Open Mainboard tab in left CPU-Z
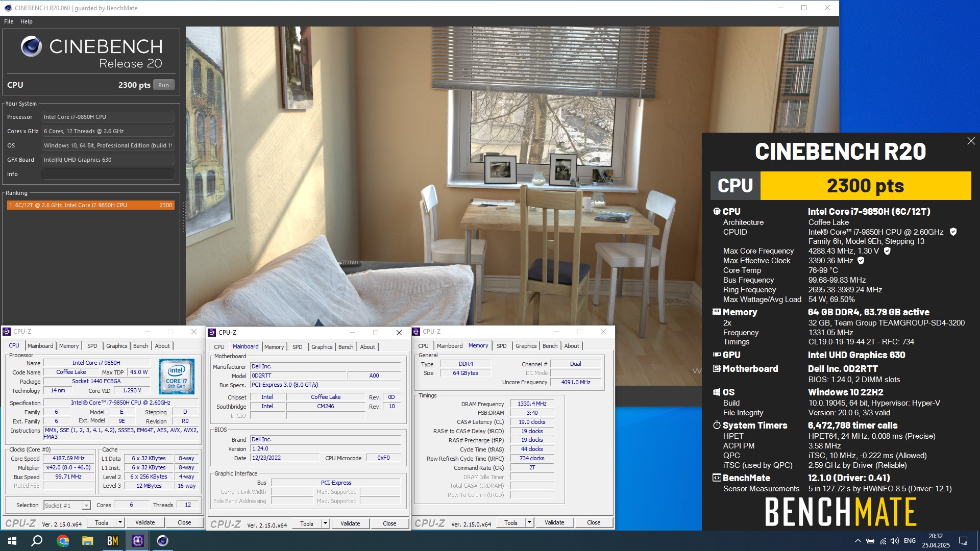Screen dimensions: 980x551 pyautogui.click(x=40, y=346)
